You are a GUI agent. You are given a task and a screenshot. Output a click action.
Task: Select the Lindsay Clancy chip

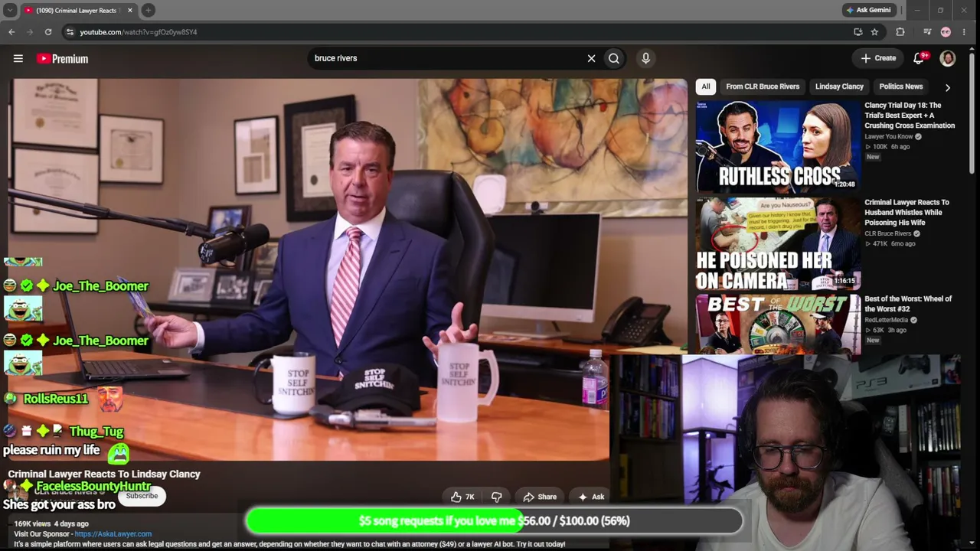(x=839, y=86)
